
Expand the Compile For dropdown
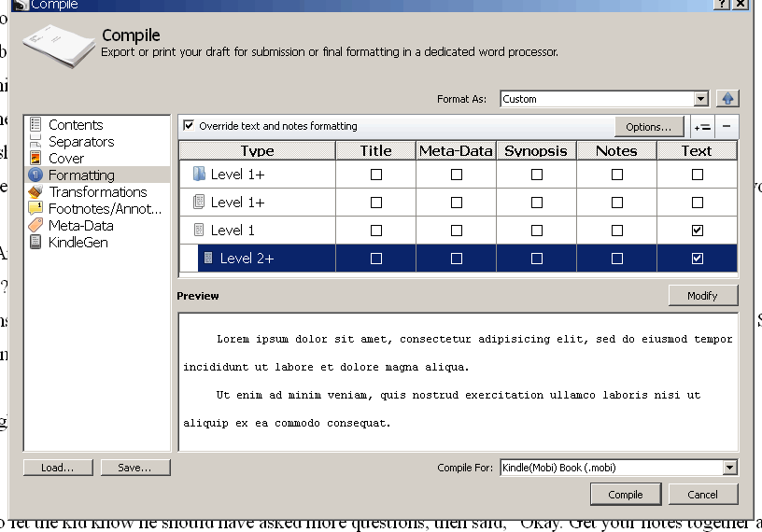pos(729,468)
